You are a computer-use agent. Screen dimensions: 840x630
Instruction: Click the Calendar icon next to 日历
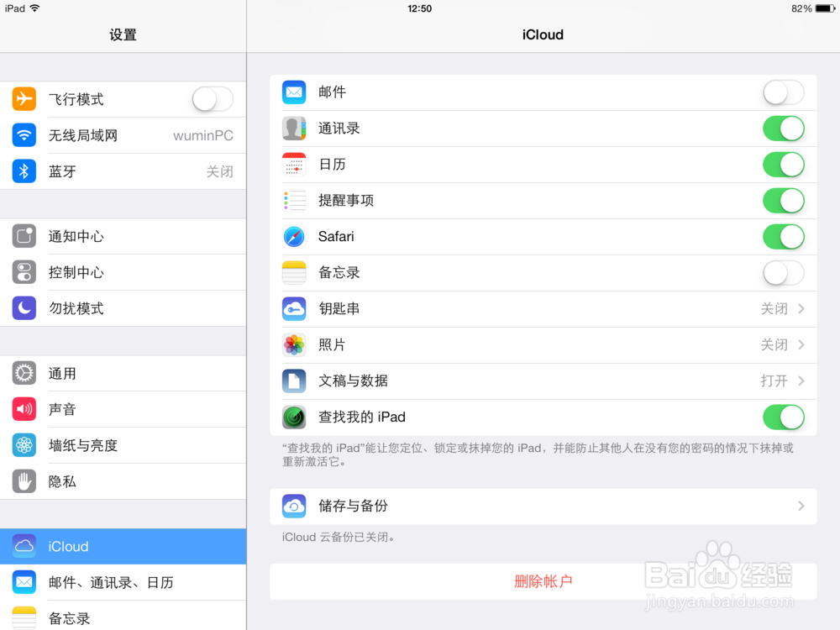coord(294,165)
